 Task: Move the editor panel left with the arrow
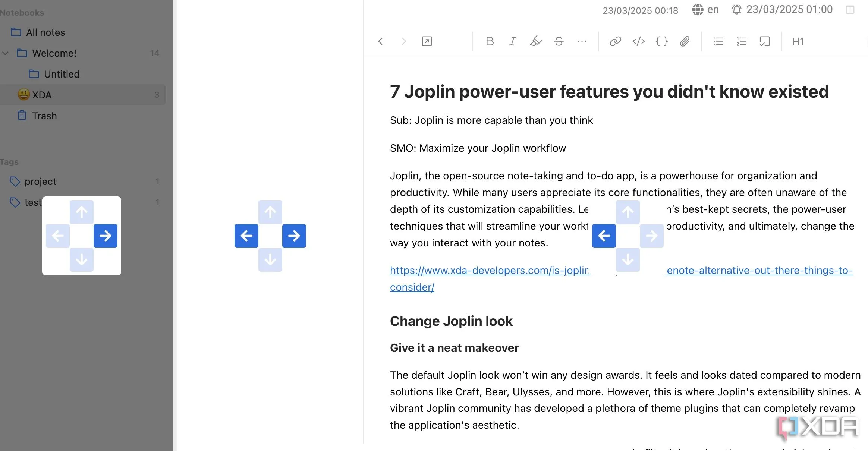pos(604,236)
